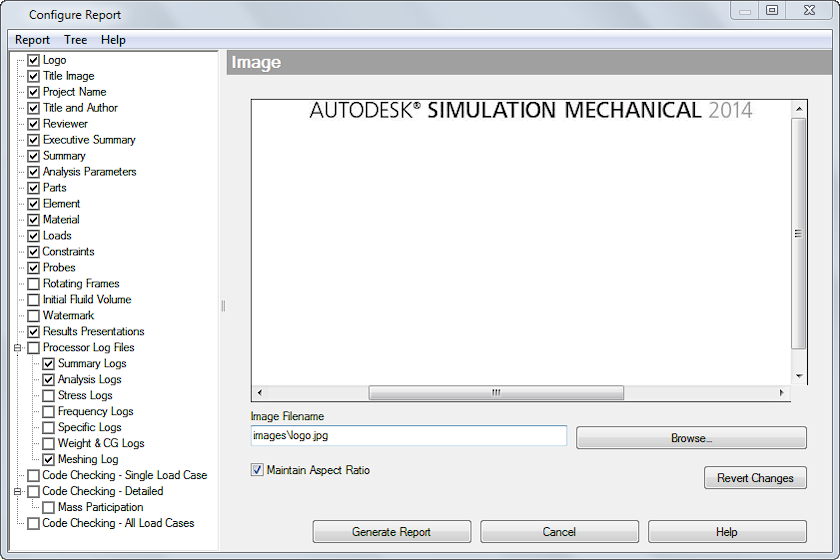The height and width of the screenshot is (560, 840).
Task: Uncheck the Results Presentations checkbox
Action: click(x=33, y=332)
